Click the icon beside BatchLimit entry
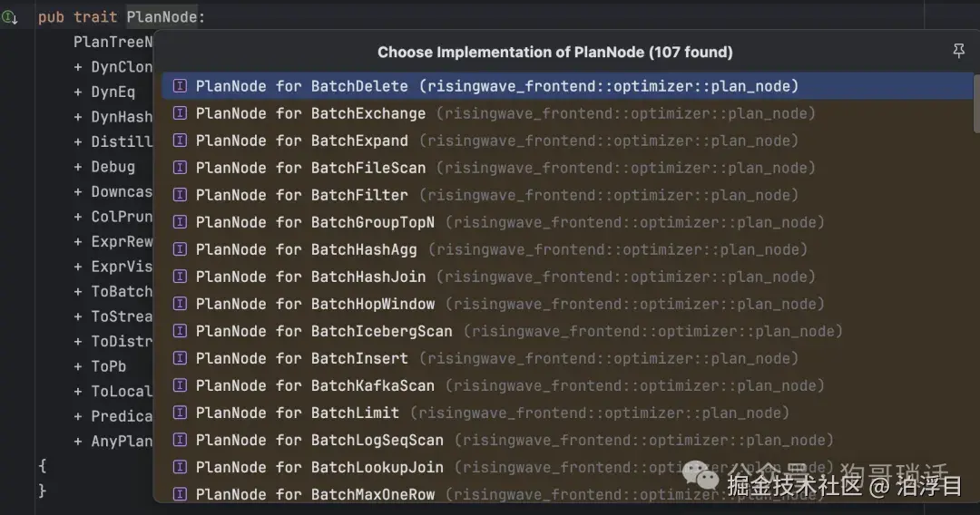The image size is (980, 515). pyautogui.click(x=180, y=413)
